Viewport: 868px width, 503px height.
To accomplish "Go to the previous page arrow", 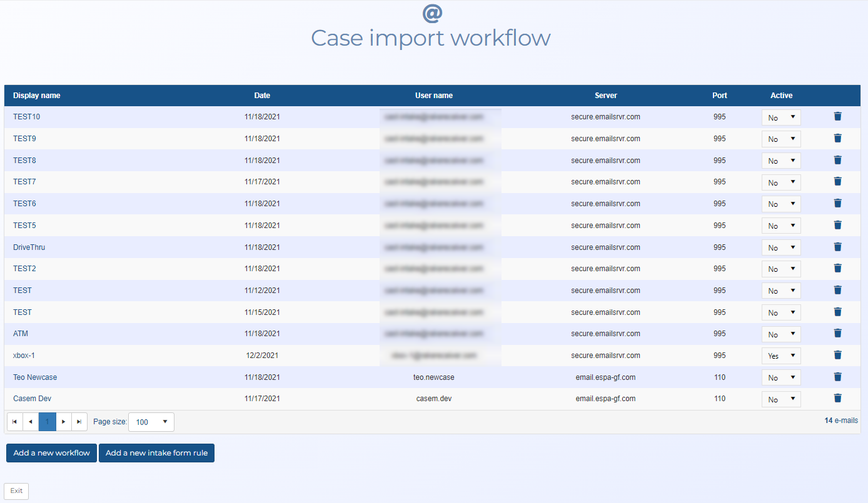I will pyautogui.click(x=31, y=422).
